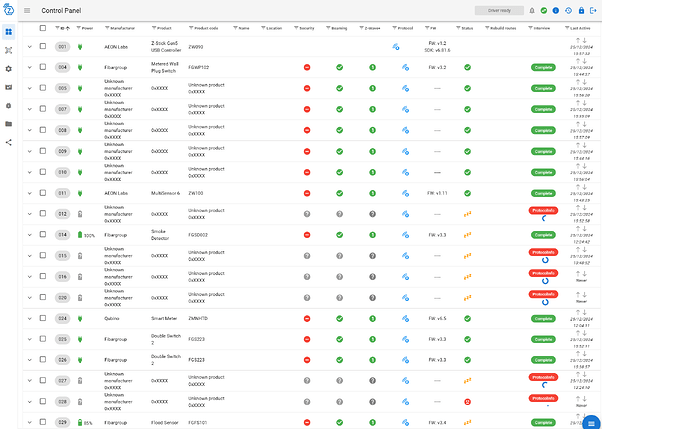Open Settings gear in left sidebar
The width and height of the screenshot is (690, 429).
(8, 68)
